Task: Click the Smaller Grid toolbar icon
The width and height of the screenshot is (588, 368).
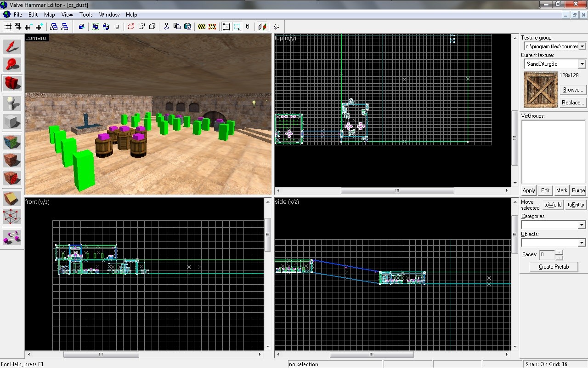Action: click(x=28, y=26)
